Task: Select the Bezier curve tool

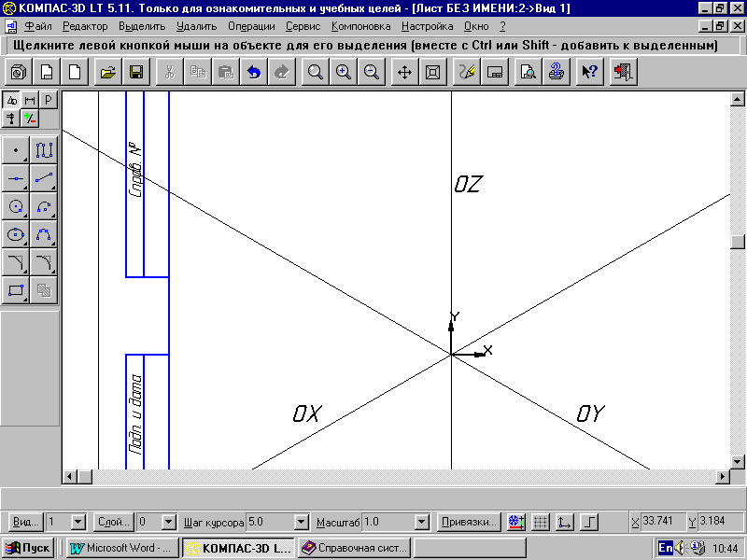Action: (x=43, y=234)
